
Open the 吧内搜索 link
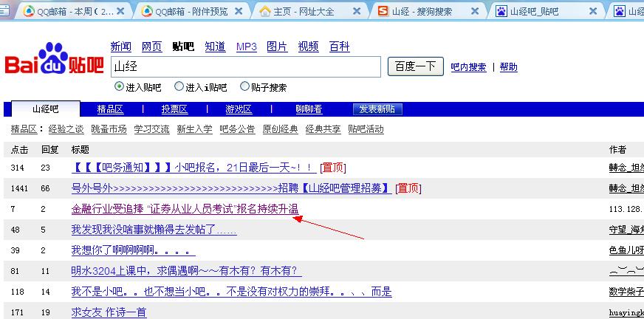point(468,67)
